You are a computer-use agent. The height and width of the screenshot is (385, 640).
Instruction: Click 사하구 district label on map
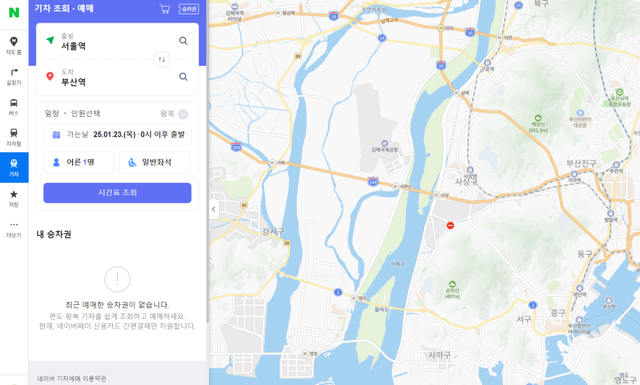pos(440,355)
